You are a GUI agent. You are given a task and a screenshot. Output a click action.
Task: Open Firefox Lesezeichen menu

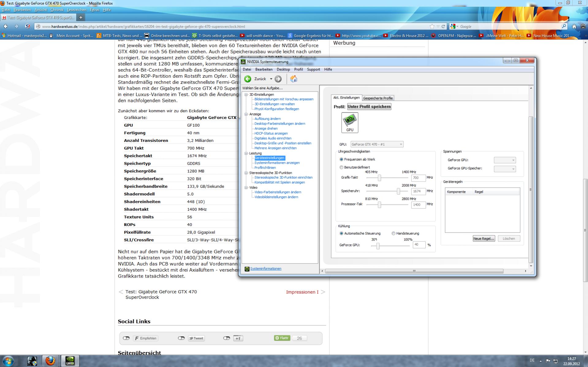[x=76, y=10]
